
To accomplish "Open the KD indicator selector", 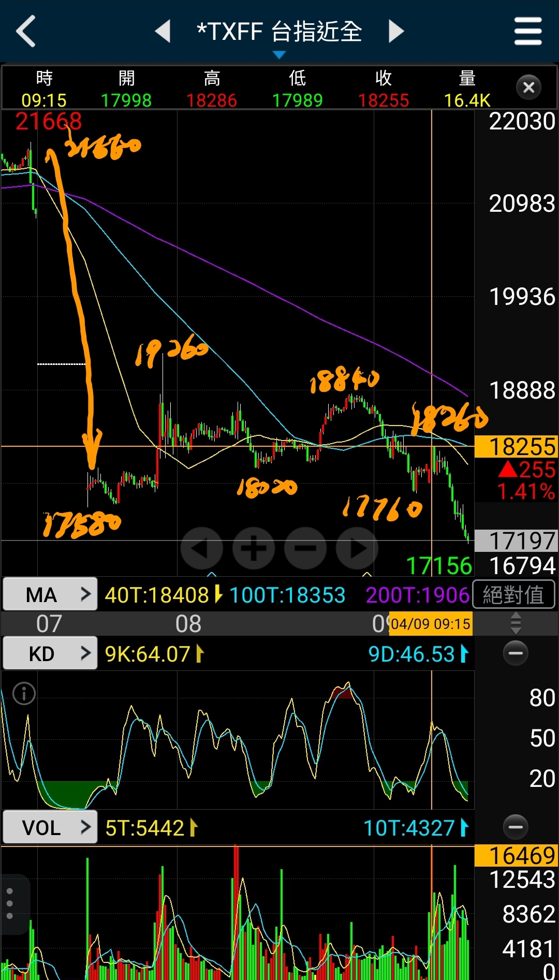I will click(50, 653).
